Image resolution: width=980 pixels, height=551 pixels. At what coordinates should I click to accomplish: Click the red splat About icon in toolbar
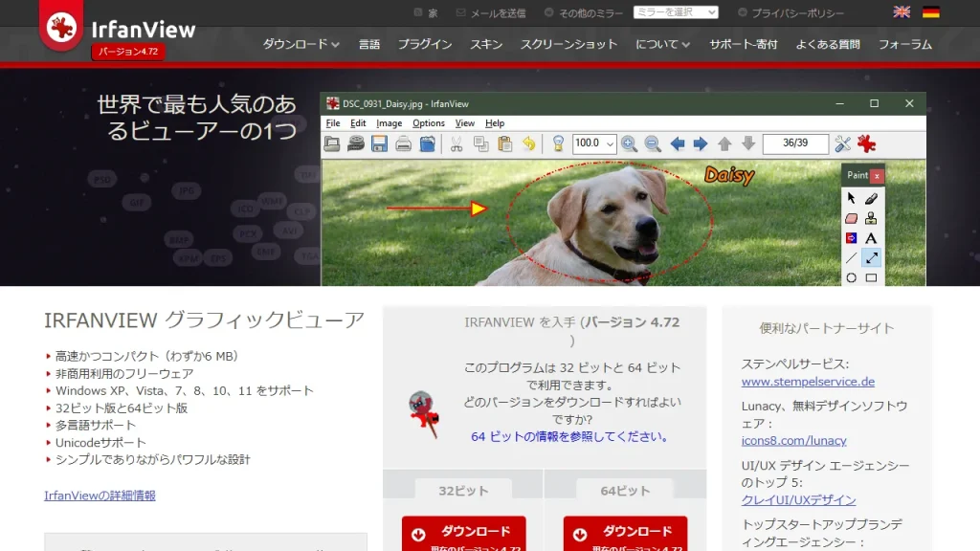(x=867, y=143)
